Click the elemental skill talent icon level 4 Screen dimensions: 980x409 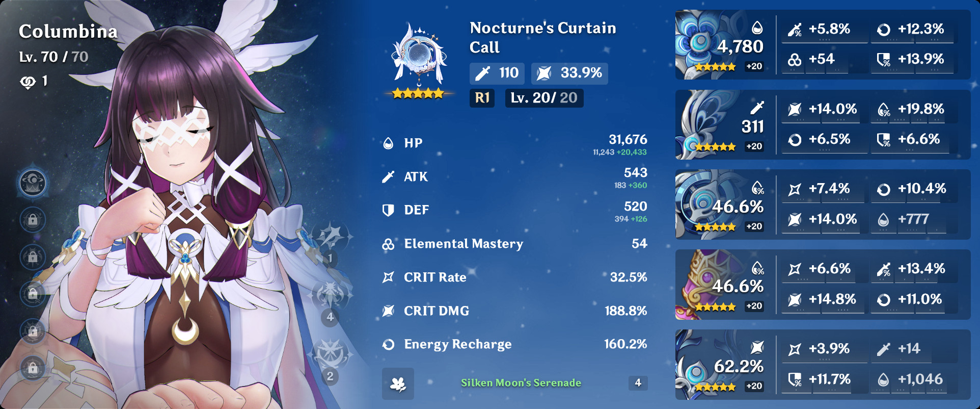[x=332, y=296]
